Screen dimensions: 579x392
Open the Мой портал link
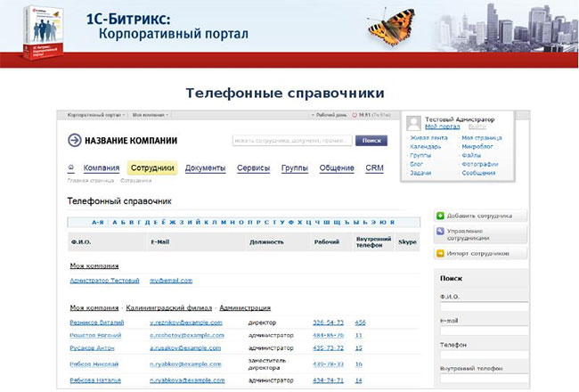click(x=443, y=127)
